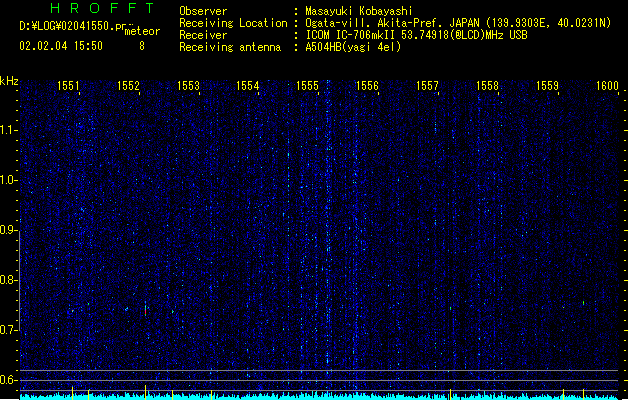
Task: Click the meteor count value 8
Action: pyautogui.click(x=142, y=46)
